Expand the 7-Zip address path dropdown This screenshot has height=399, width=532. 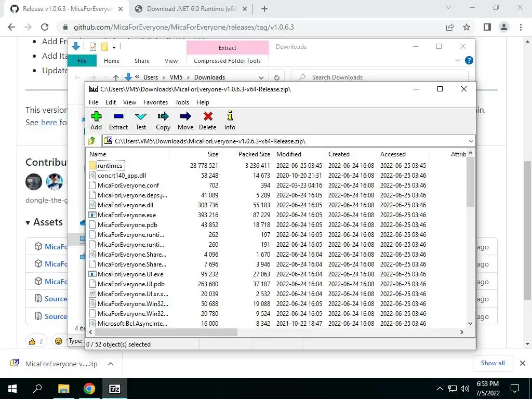click(471, 141)
